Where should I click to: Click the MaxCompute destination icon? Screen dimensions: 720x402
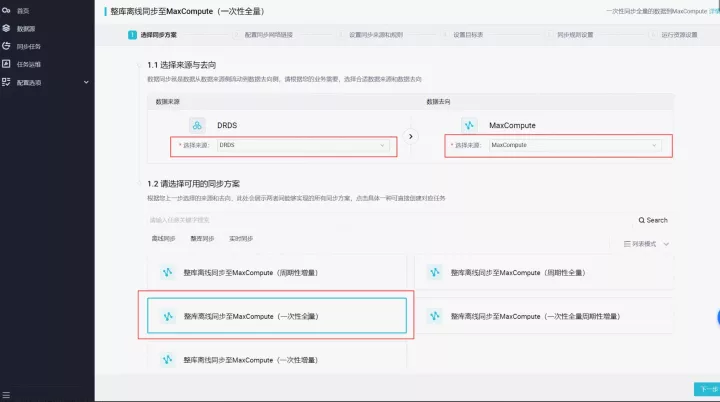(x=469, y=125)
